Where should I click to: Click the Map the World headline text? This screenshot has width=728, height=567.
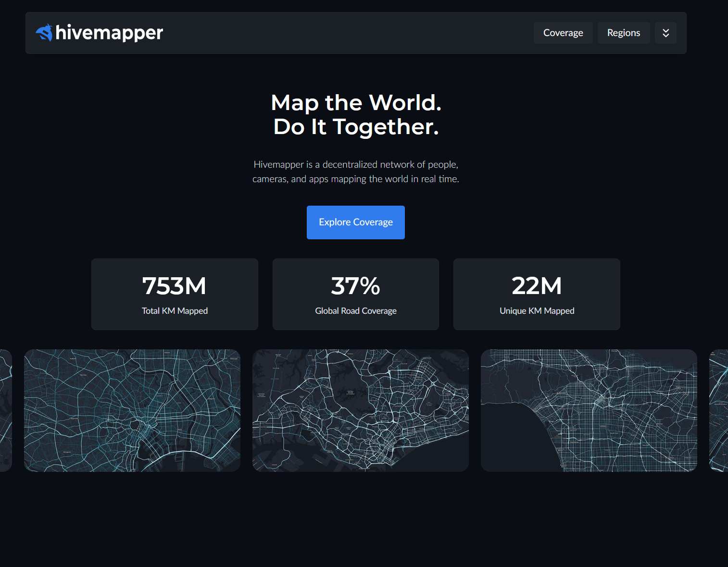point(356,103)
